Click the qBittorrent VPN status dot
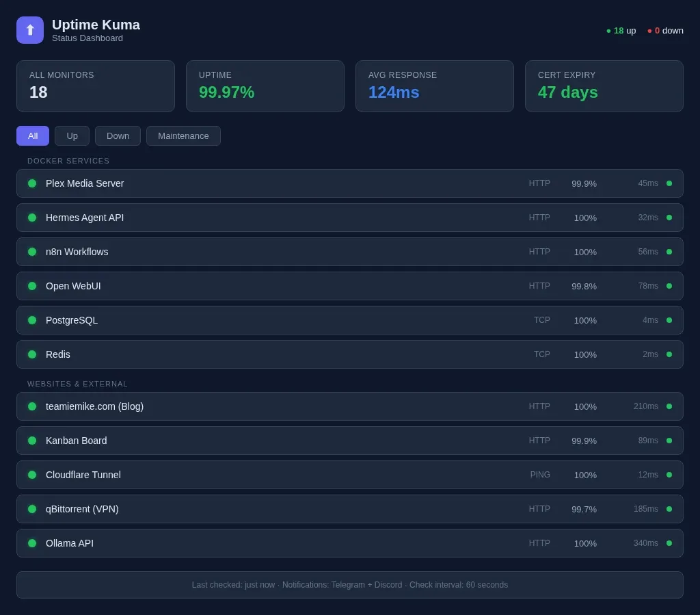The image size is (700, 615). [32, 509]
